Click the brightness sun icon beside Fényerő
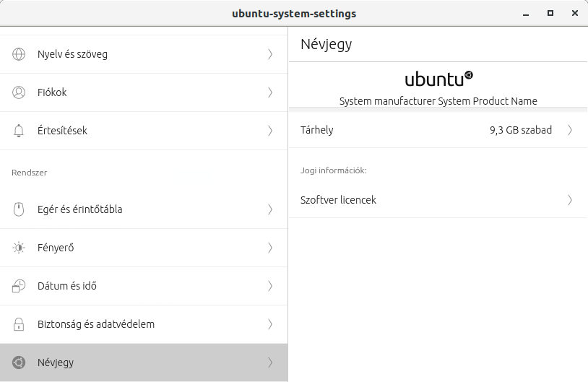Image resolution: width=588 pixels, height=382 pixels. pyautogui.click(x=19, y=248)
